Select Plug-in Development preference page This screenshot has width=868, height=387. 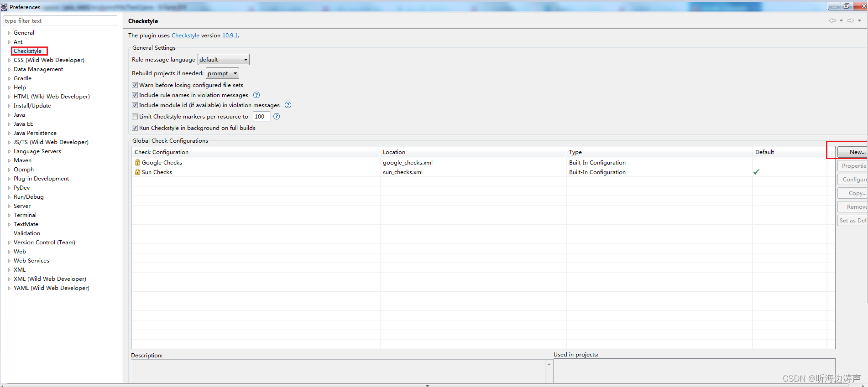click(x=41, y=178)
